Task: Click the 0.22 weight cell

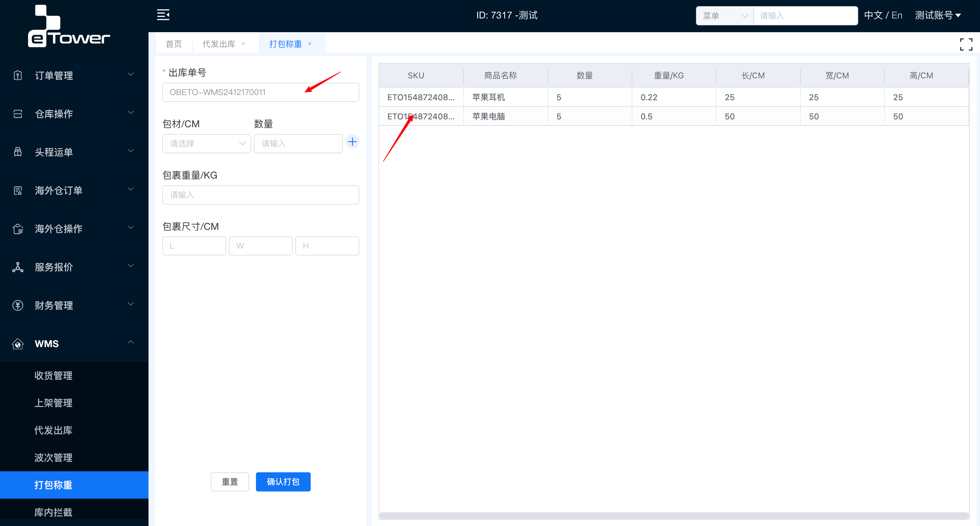Action: (674, 97)
